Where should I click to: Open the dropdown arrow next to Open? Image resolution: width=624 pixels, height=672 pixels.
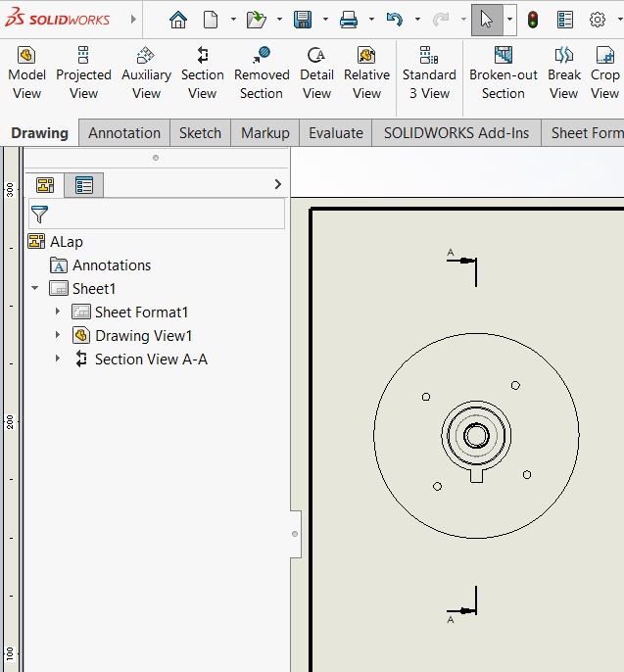[x=279, y=20]
